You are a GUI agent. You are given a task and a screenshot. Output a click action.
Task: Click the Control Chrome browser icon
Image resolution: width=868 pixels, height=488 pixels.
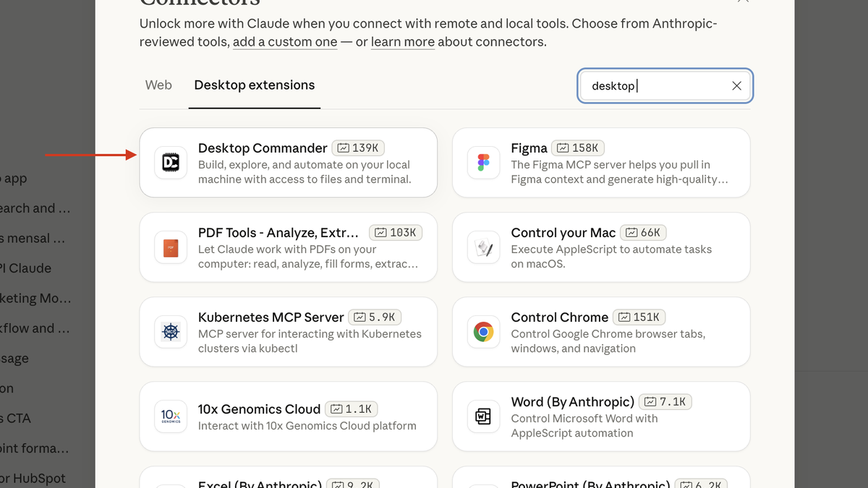(x=483, y=332)
